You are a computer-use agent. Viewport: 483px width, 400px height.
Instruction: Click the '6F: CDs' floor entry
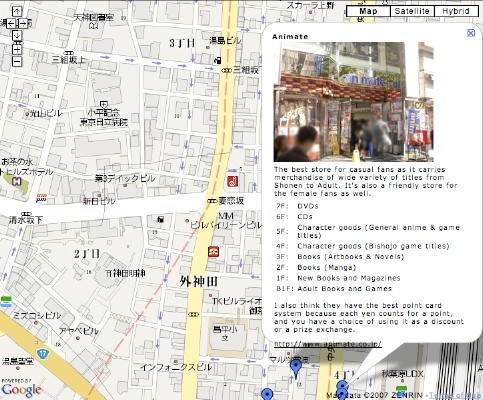pyautogui.click(x=294, y=217)
